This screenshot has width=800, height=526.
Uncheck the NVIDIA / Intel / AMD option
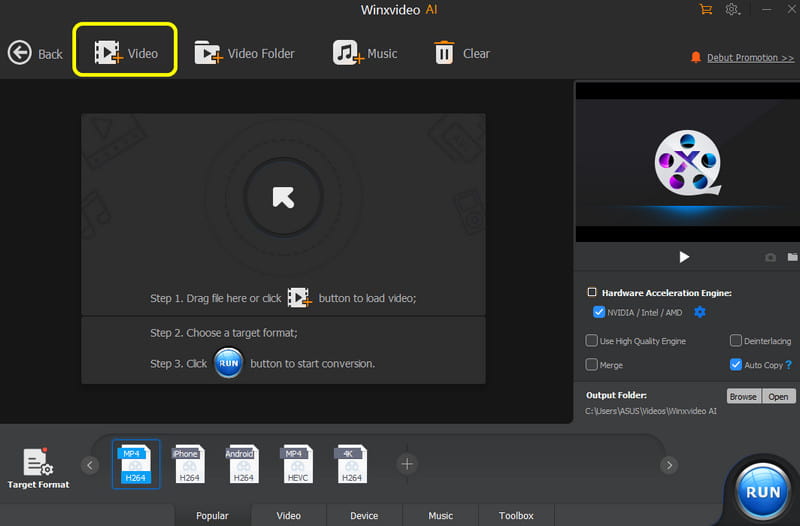(x=599, y=313)
